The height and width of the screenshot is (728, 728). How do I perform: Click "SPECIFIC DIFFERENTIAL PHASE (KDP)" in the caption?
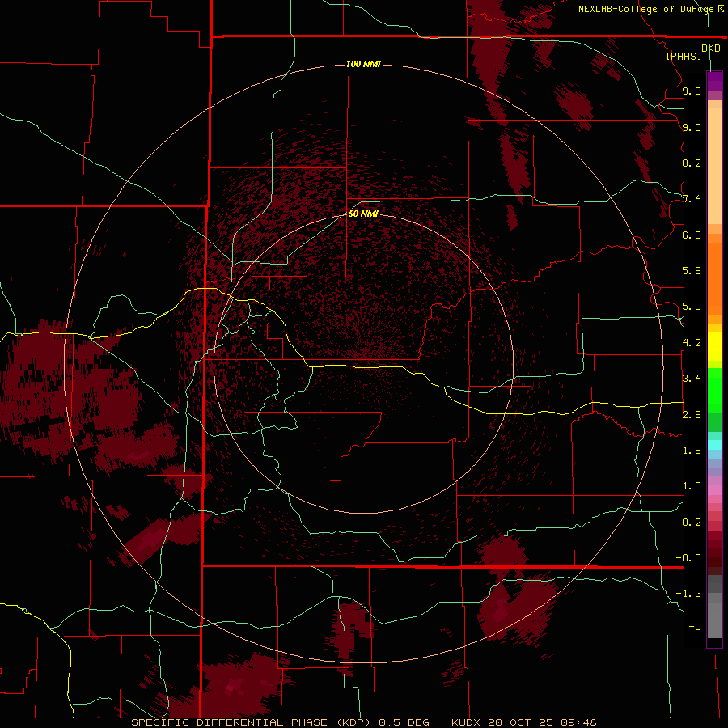point(252,722)
